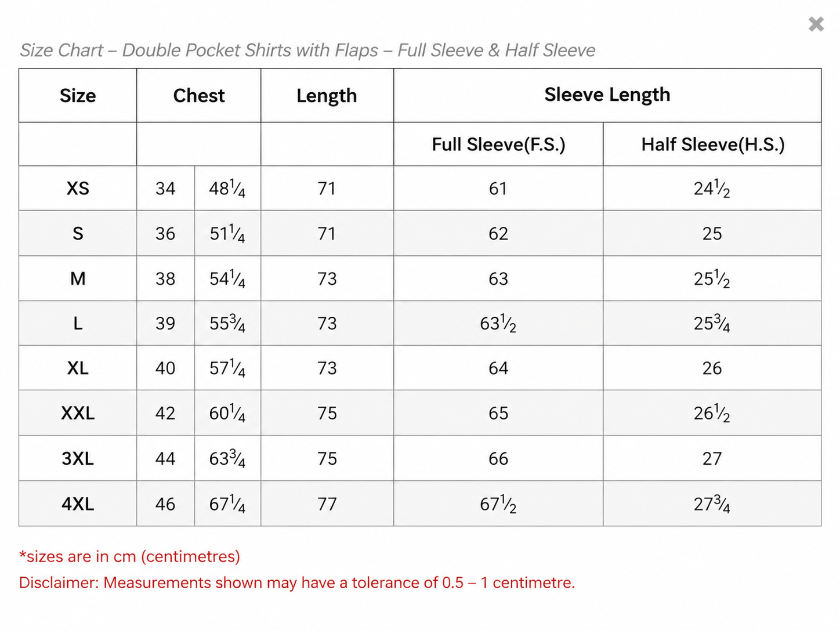Viewport: 840px width, 630px height.
Task: Click the Full Sleeve(F.S.) subheader
Action: pyautogui.click(x=498, y=144)
